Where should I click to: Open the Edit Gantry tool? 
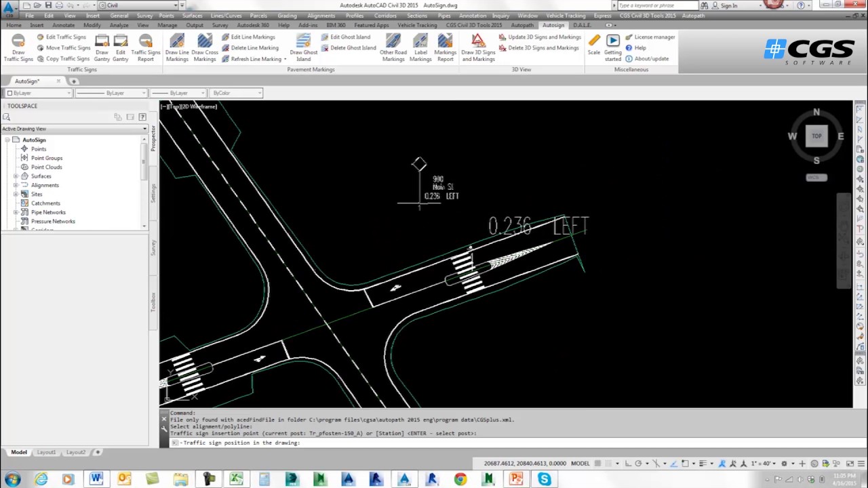(120, 47)
